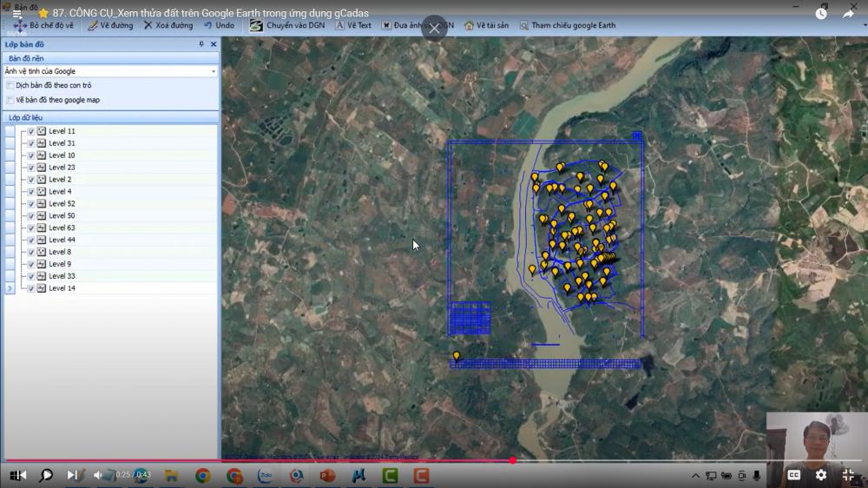Click the Share arrow icon
This screenshot has height=488, width=868.
(849, 13)
